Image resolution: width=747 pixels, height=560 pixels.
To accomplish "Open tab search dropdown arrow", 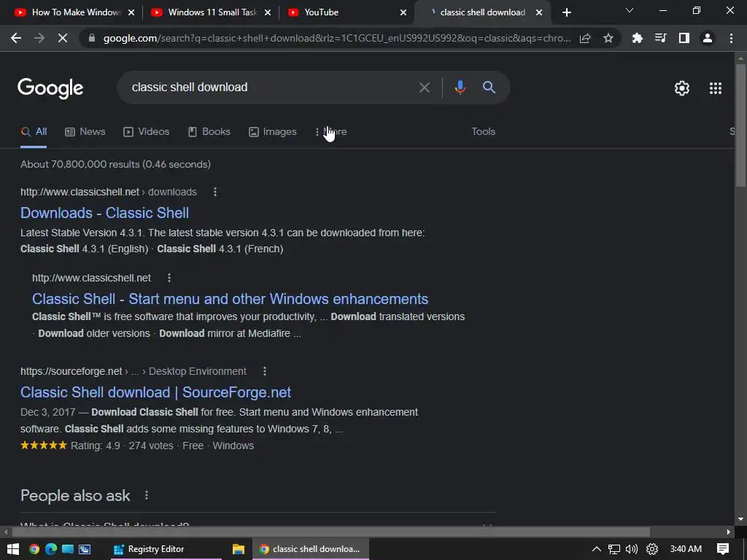I will [630, 10].
